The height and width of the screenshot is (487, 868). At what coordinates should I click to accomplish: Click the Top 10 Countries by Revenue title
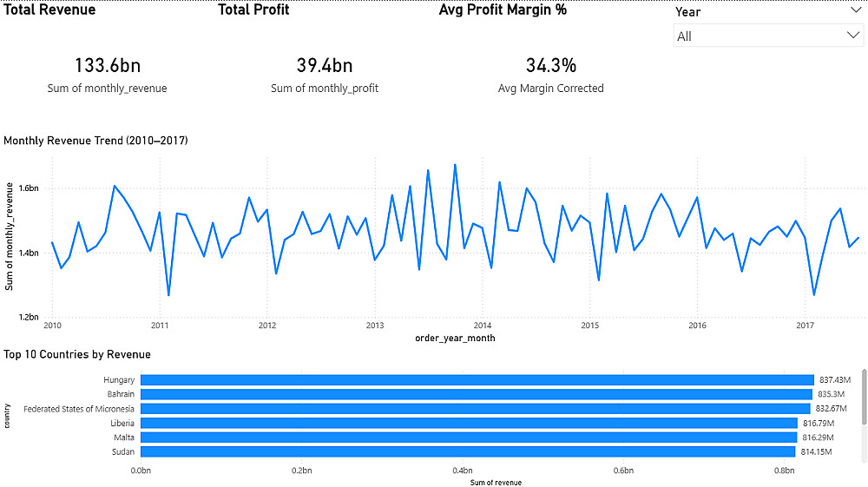coord(77,354)
